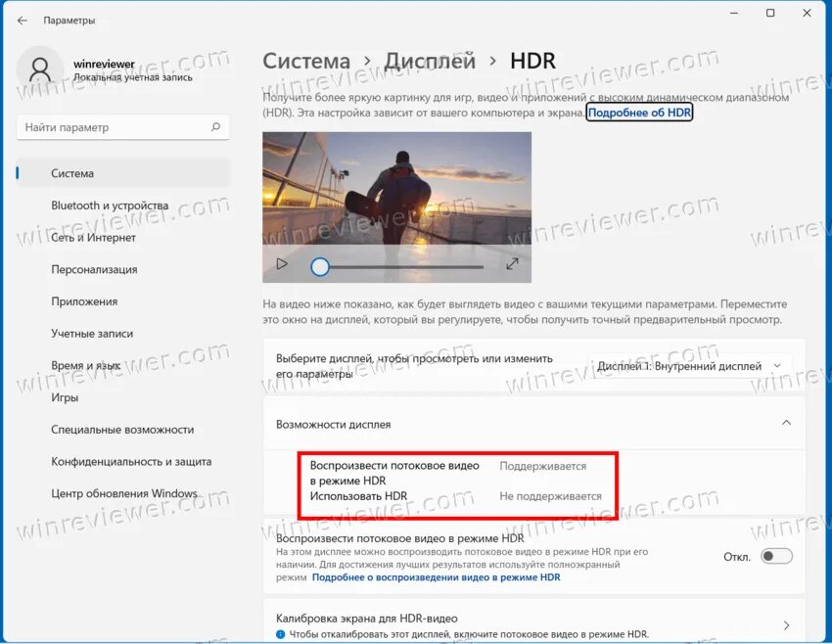Open Приложения category
The width and height of the screenshot is (832, 644).
click(x=123, y=301)
